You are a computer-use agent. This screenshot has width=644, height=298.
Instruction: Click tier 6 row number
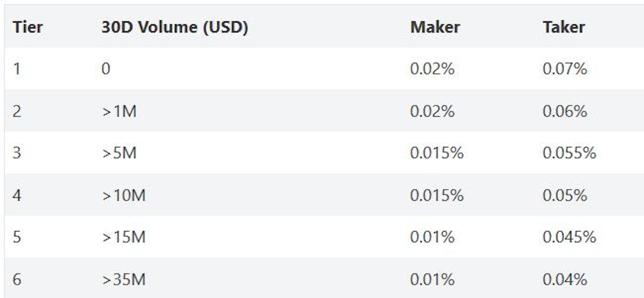coord(17,280)
